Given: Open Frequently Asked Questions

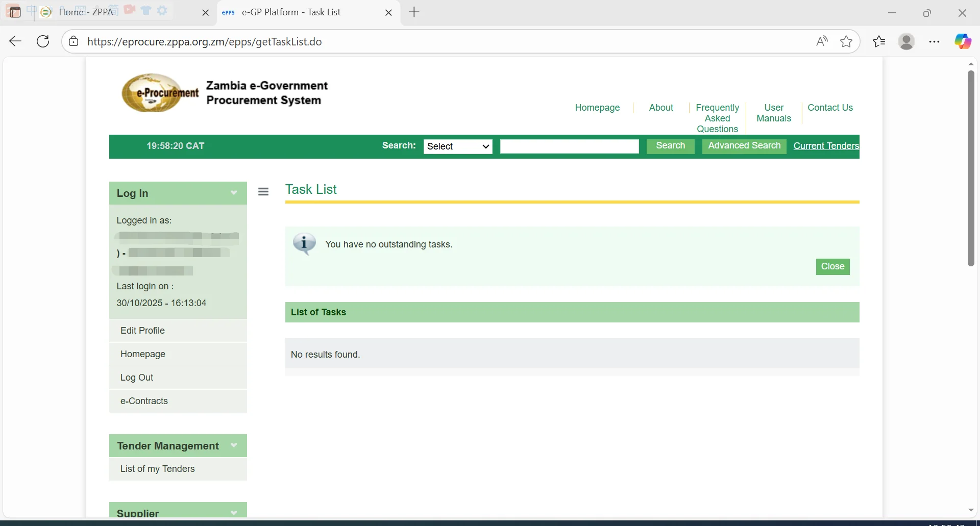Looking at the screenshot, I should (x=717, y=118).
